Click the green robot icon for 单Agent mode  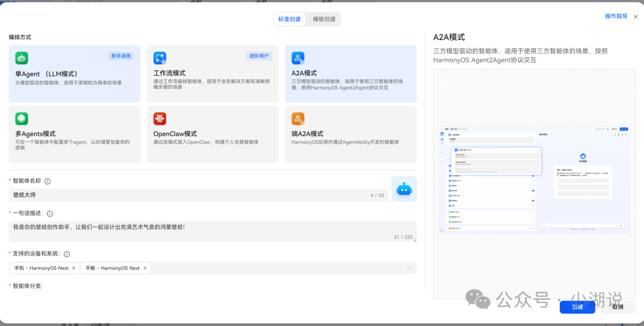[22, 58]
